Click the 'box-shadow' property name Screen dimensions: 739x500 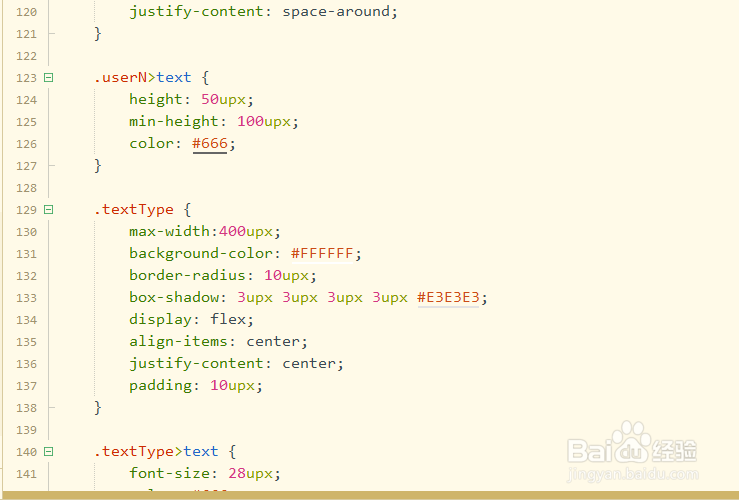click(174, 297)
